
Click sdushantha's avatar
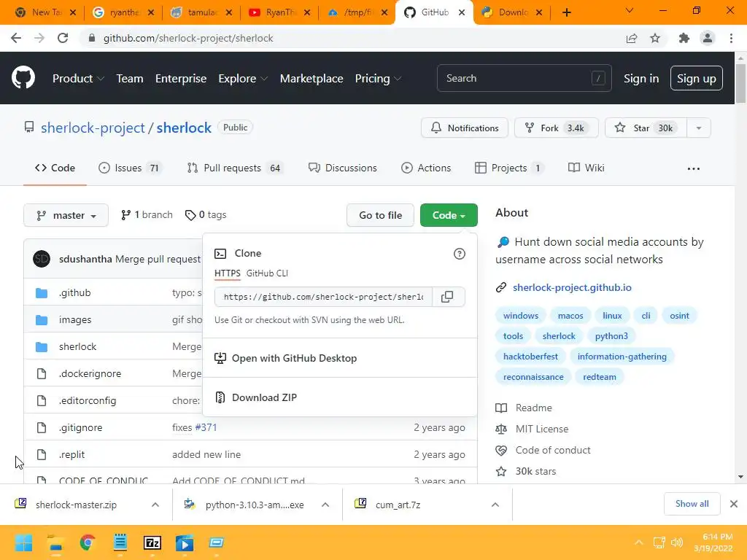pos(42,259)
